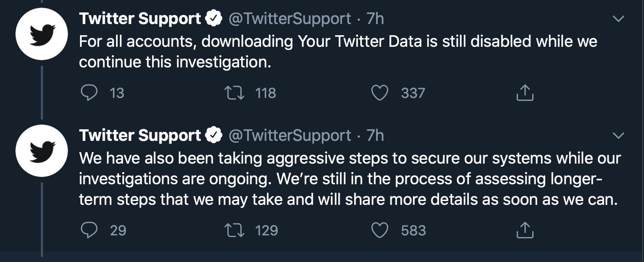Select the @TwitterSupport handle on the aggressive steps tweet
The width and height of the screenshot is (644, 262).
(x=289, y=136)
